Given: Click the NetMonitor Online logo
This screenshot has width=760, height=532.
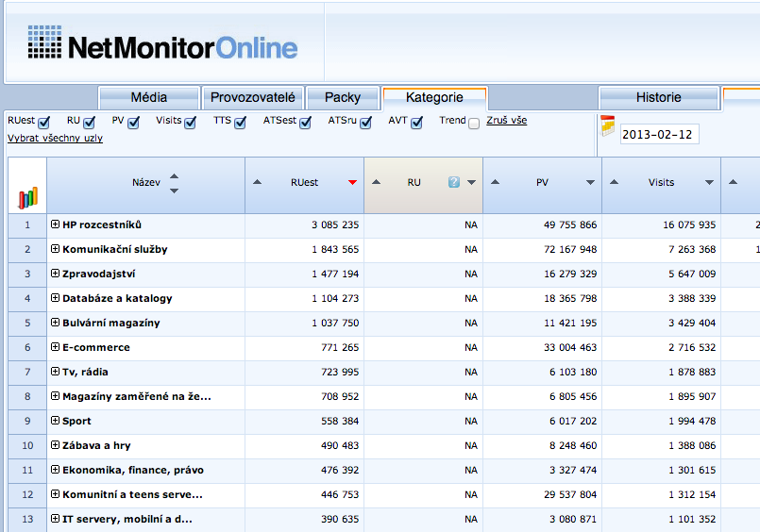Looking at the screenshot, I should click(x=162, y=46).
